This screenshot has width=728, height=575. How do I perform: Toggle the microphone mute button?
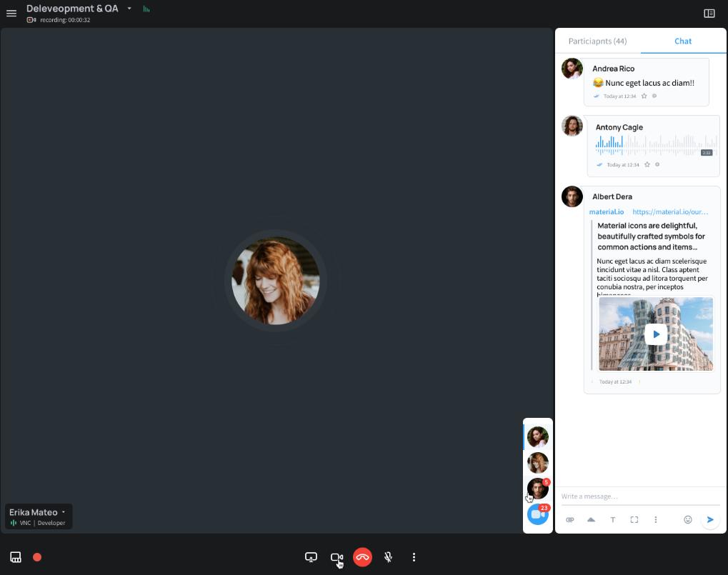[x=388, y=557]
